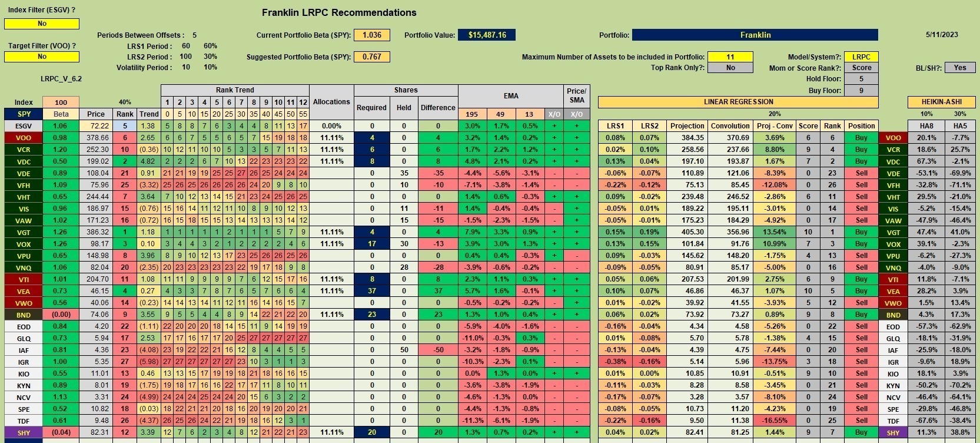
Task: Click the Price column header
Action: tap(96, 114)
